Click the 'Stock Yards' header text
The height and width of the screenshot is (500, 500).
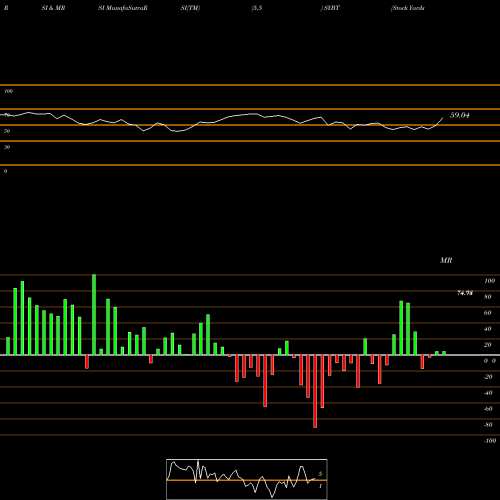pyautogui.click(x=408, y=8)
